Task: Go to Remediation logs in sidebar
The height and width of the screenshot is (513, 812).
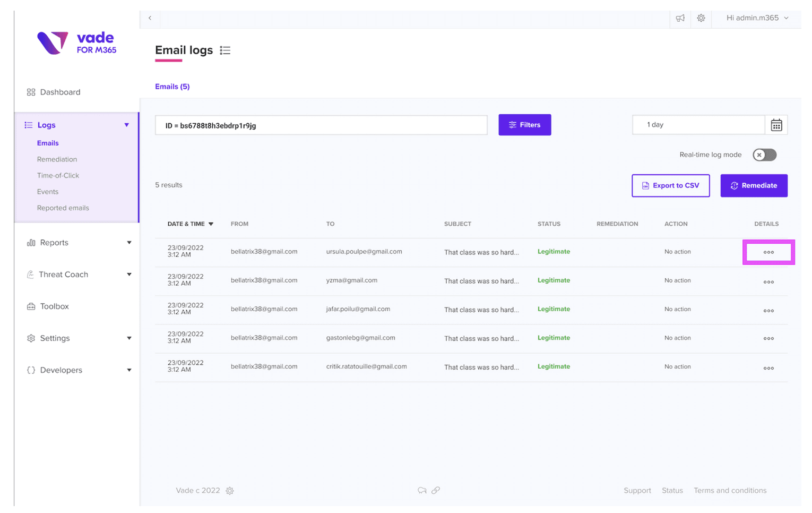Action: 57,159
